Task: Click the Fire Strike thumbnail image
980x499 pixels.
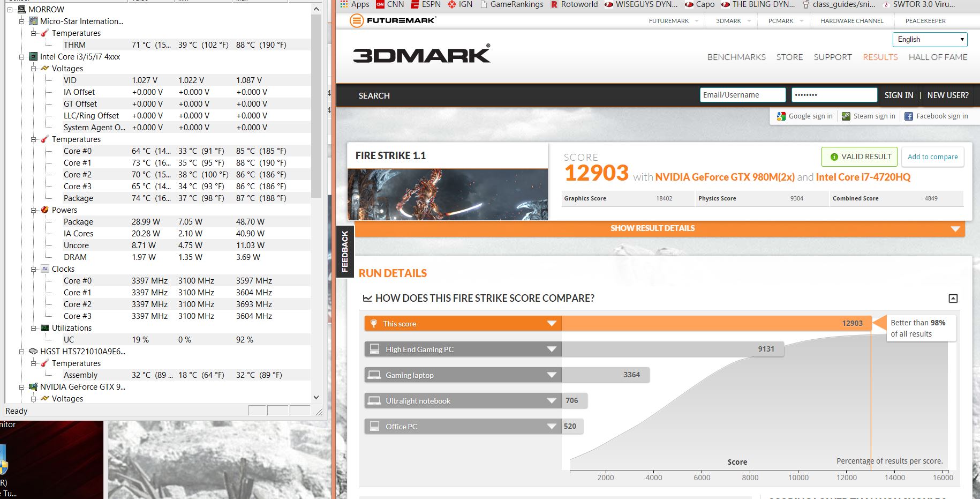Action: click(x=448, y=194)
